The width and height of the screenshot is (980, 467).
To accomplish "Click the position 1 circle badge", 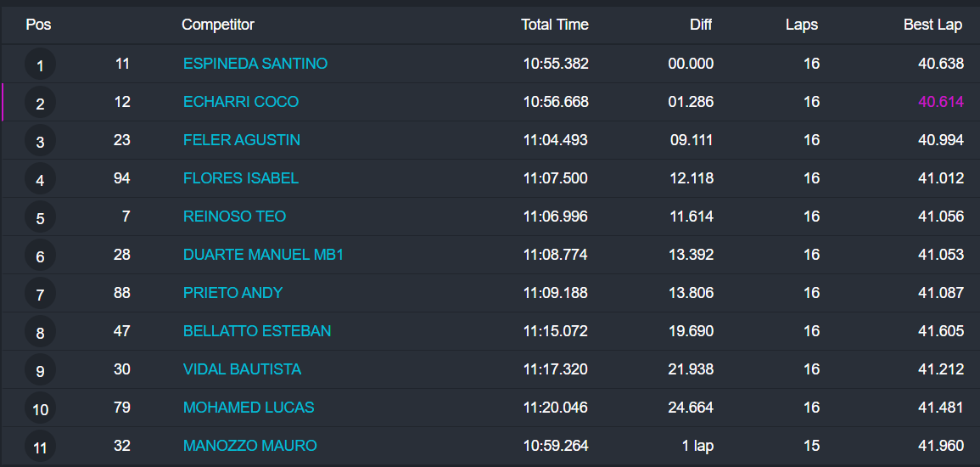I will [40, 65].
